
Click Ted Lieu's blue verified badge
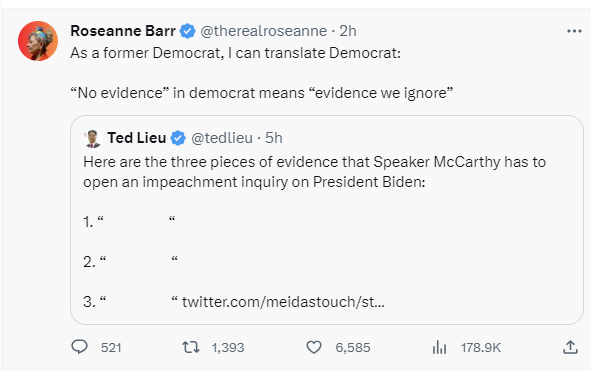178,138
